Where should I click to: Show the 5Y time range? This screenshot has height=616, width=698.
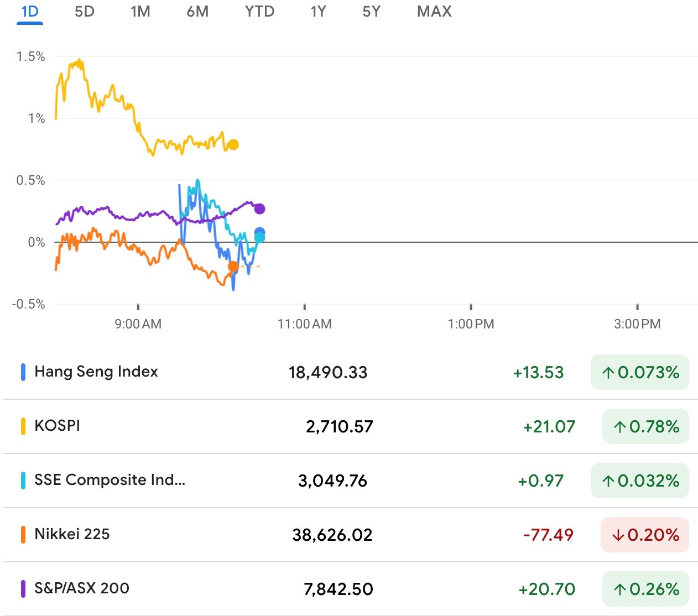coord(372,12)
